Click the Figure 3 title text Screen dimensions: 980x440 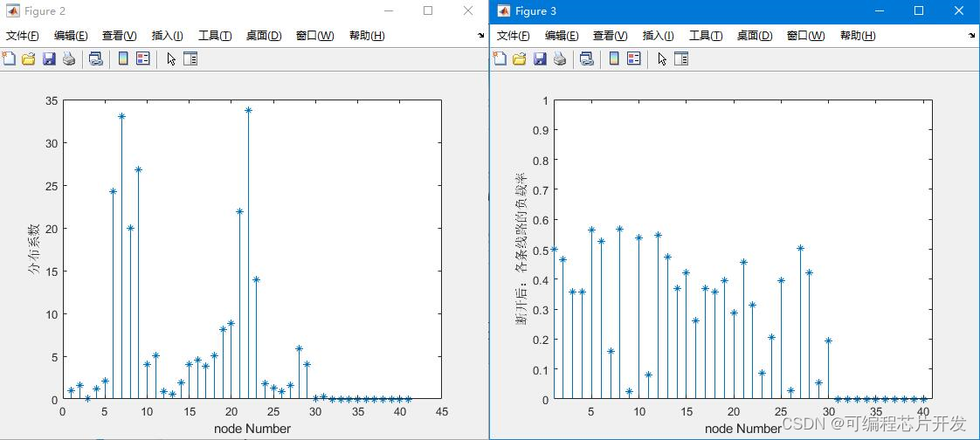coord(535,11)
